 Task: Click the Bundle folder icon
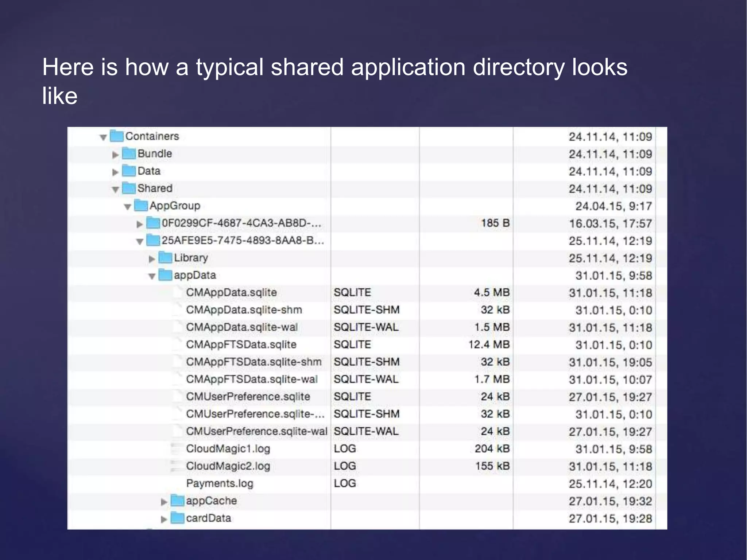point(129,153)
